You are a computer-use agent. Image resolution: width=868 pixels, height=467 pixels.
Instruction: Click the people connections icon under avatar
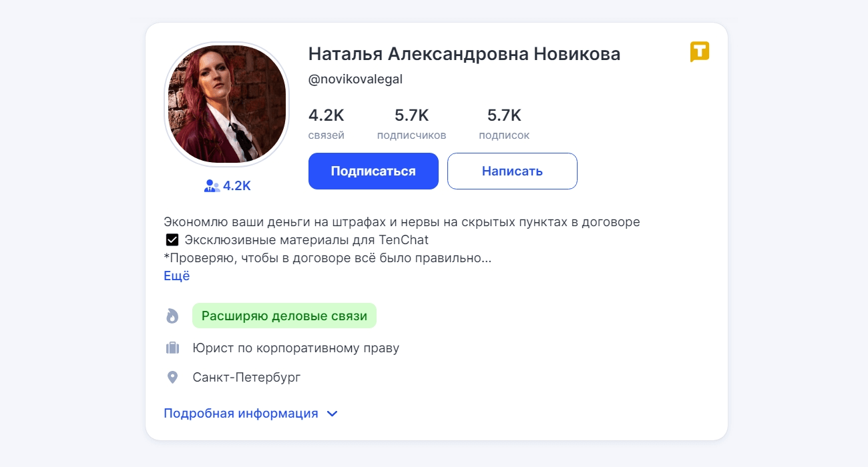[212, 186]
